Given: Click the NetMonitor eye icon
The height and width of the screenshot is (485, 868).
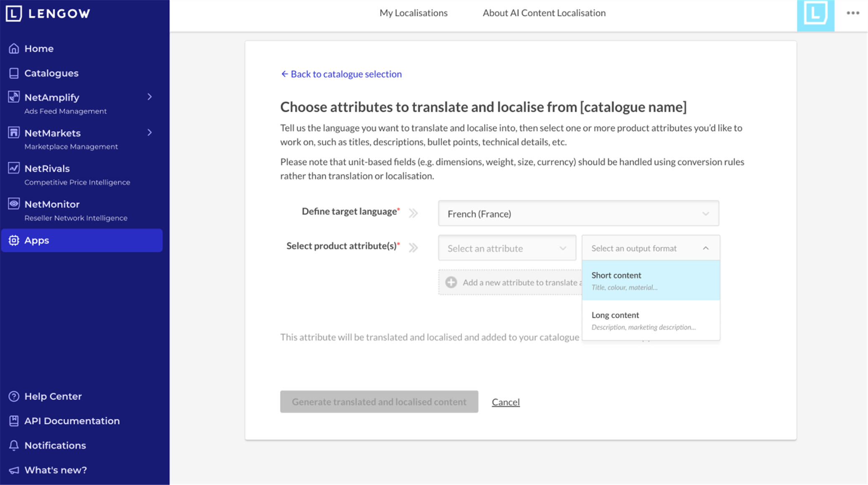Looking at the screenshot, I should (x=14, y=204).
